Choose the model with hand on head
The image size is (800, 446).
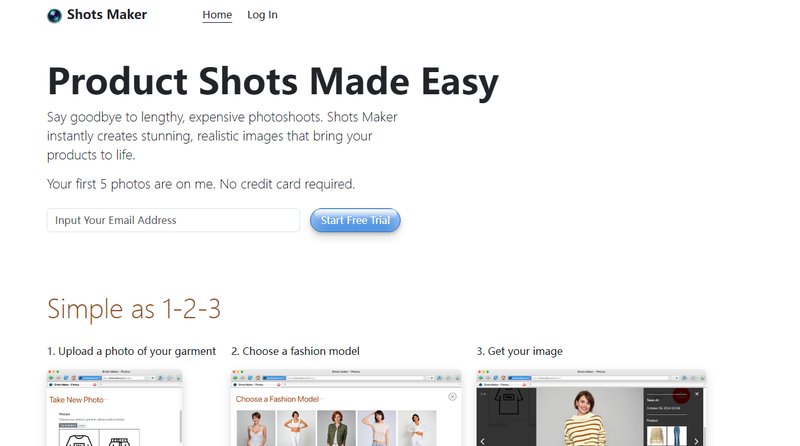tap(377, 428)
